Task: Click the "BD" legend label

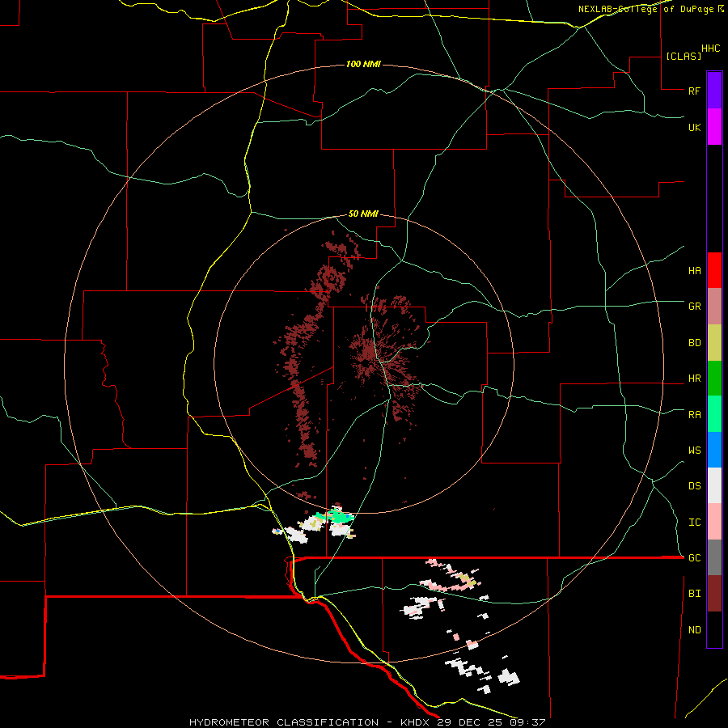Action: pyautogui.click(x=694, y=343)
